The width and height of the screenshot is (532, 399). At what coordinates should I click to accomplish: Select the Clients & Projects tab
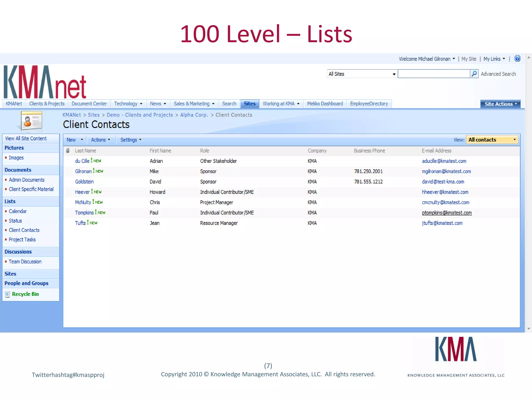pyautogui.click(x=47, y=104)
